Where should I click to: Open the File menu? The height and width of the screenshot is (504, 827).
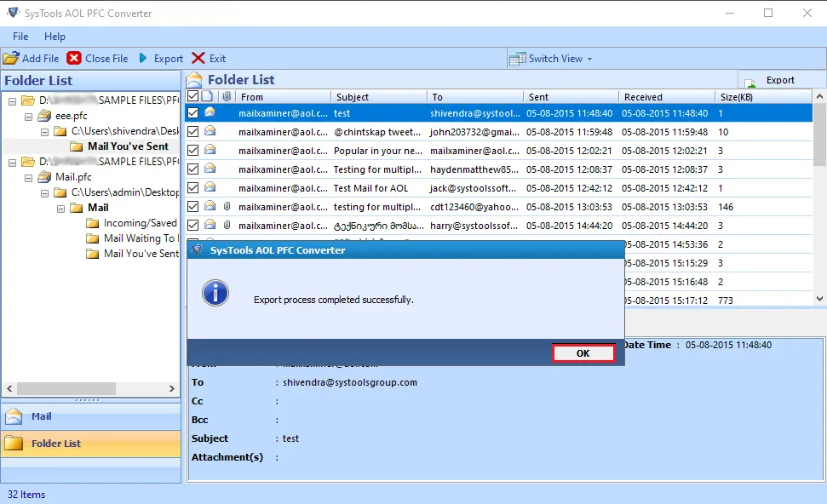pos(20,37)
